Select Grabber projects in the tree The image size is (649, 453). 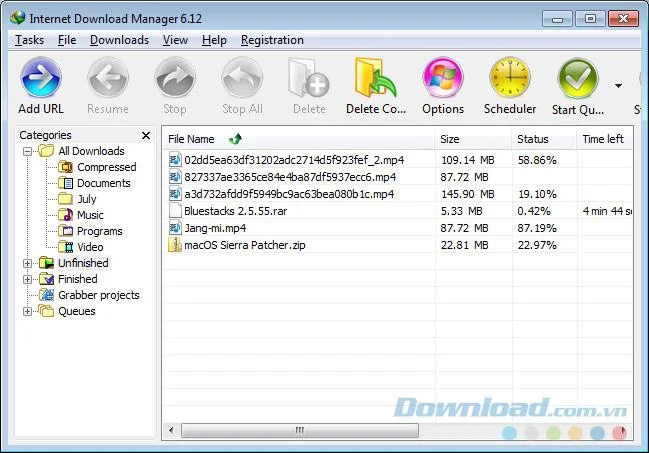tap(99, 295)
